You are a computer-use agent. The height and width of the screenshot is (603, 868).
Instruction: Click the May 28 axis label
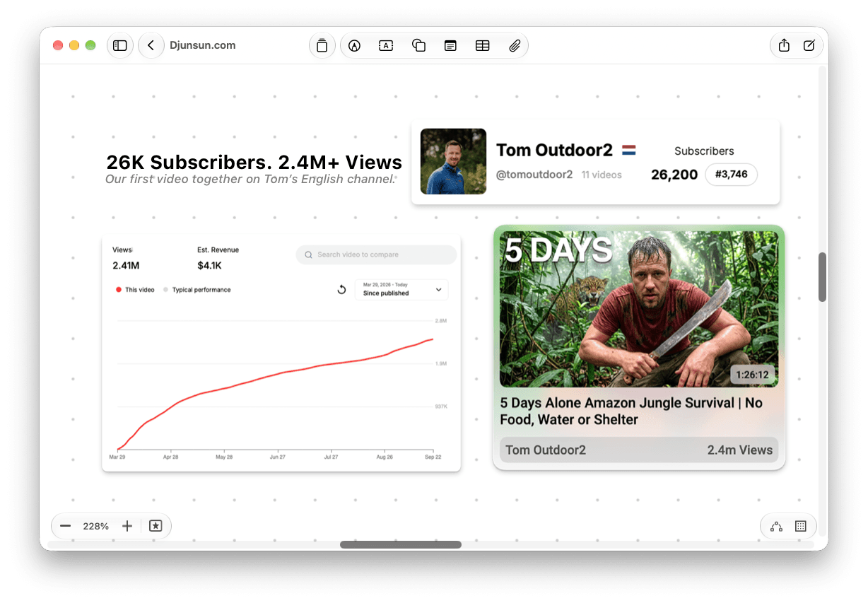224,457
